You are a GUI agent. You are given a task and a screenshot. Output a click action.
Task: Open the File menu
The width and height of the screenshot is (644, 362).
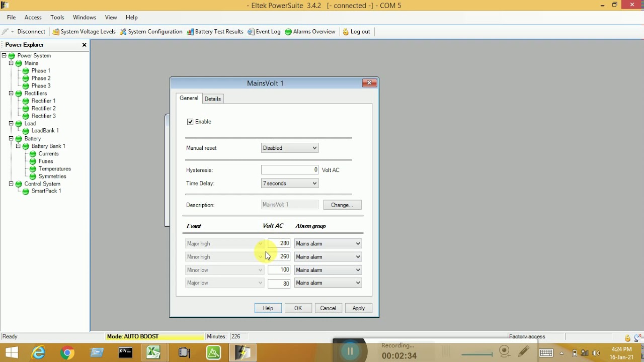pyautogui.click(x=12, y=18)
